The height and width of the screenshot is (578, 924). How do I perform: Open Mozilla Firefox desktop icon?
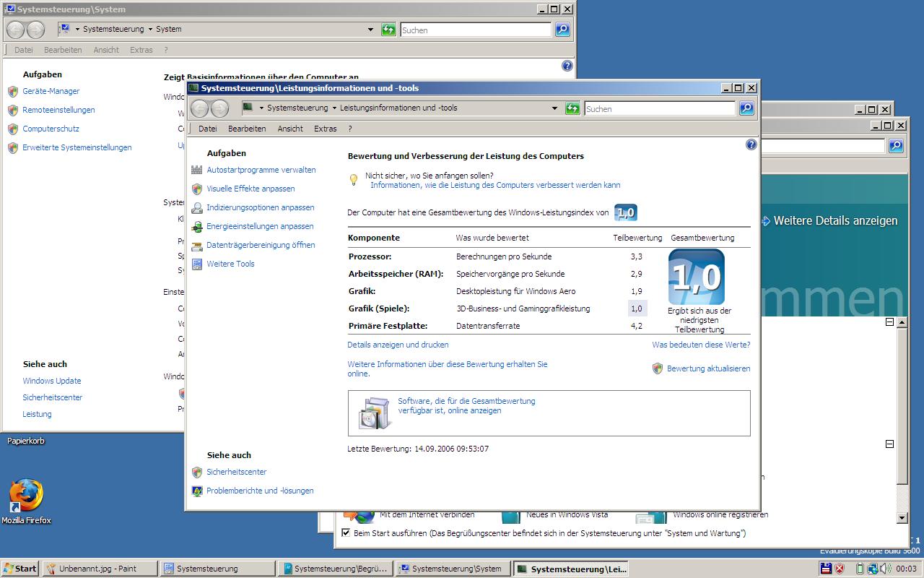[26, 496]
